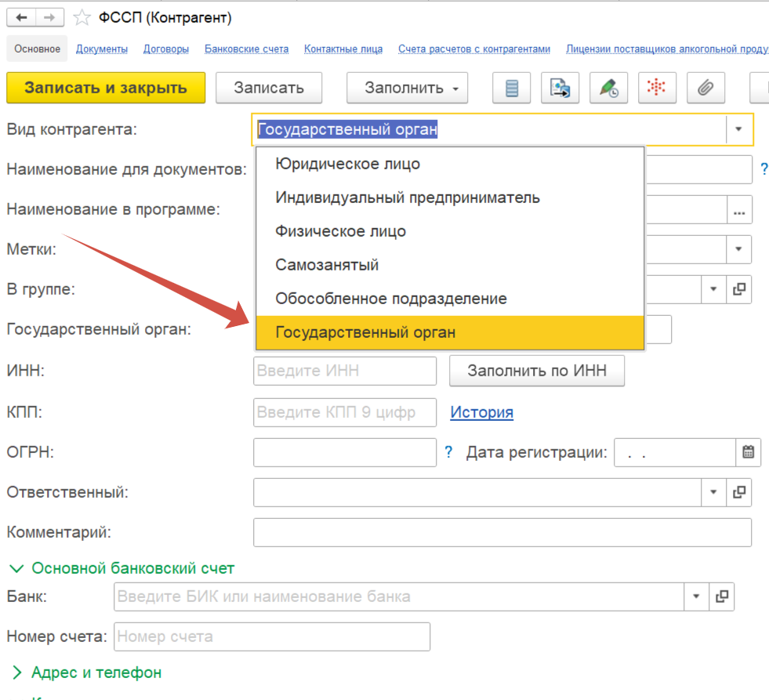Click the forward navigation arrow
769x700 pixels.
point(49,17)
